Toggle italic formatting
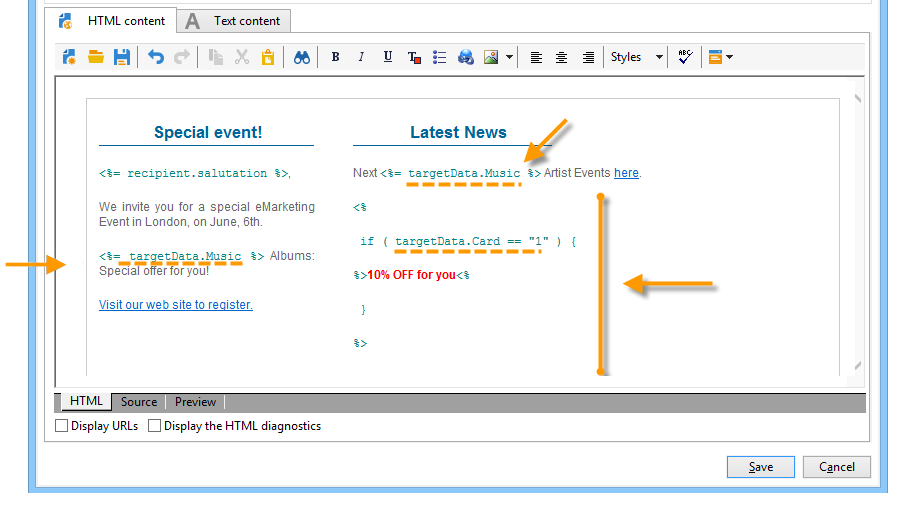Screen dimensions: 905x507 coord(361,57)
